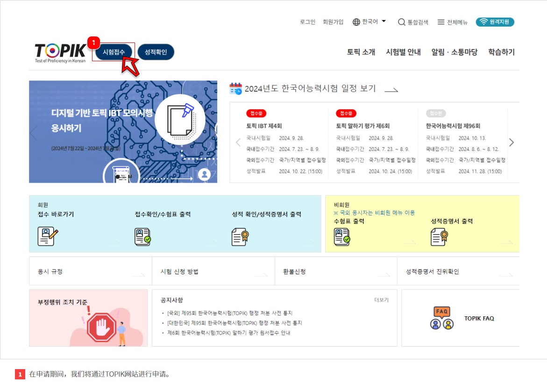Open the 부정행위 조치 기준 banner
This screenshot has width=547, height=392.
pyautogui.click(x=88, y=318)
